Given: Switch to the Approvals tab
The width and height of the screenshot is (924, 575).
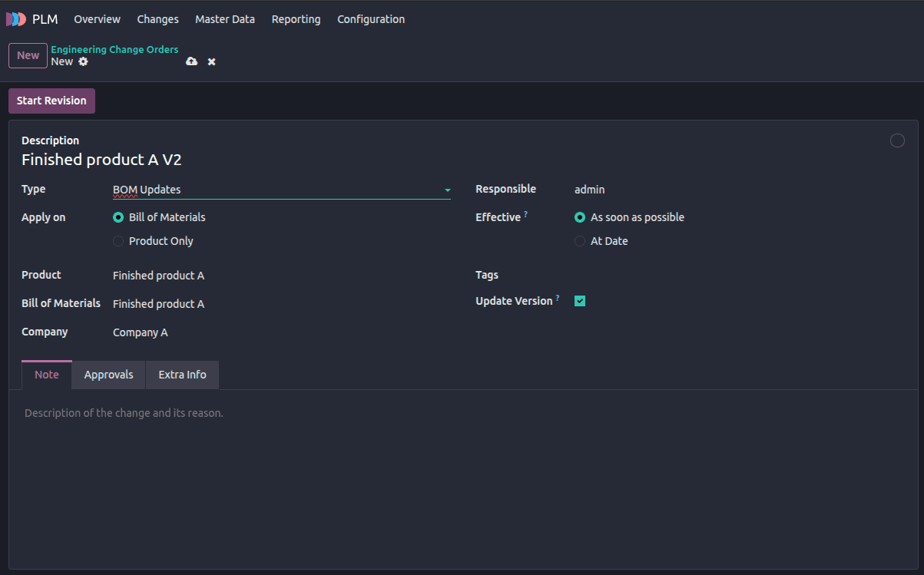Looking at the screenshot, I should [x=108, y=375].
